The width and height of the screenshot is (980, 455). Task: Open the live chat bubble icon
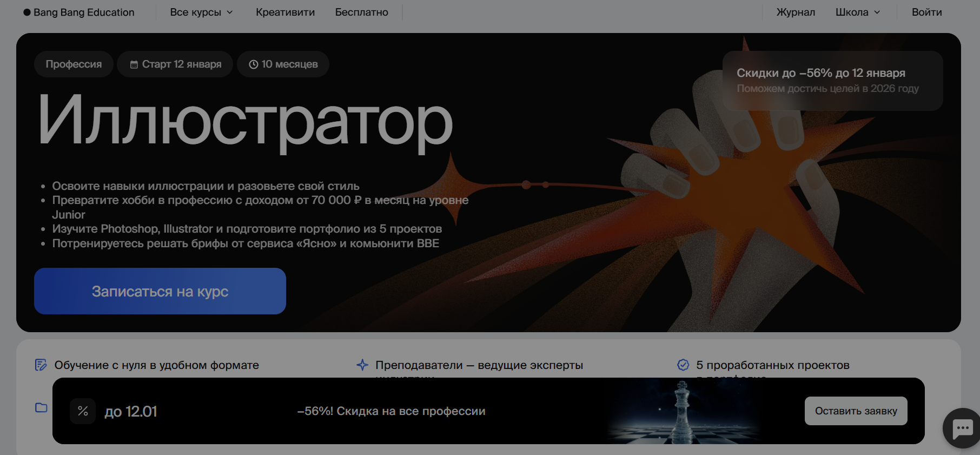963,428
